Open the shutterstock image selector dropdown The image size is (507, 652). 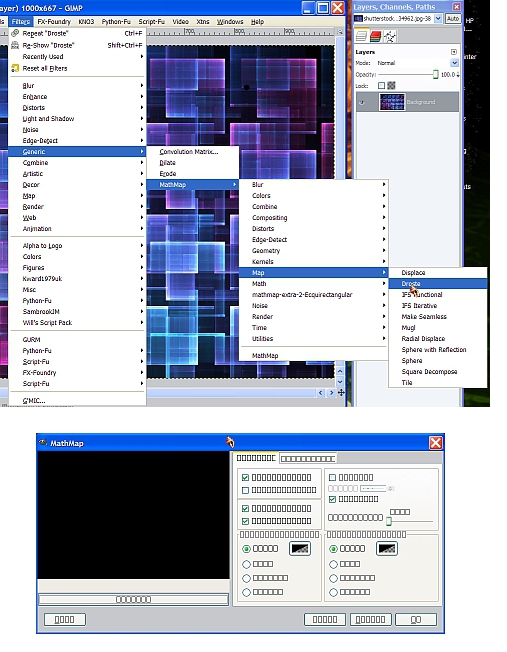398,18
